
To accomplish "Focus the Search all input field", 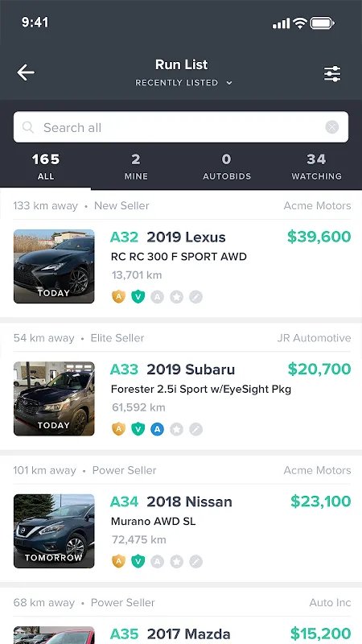I will 181,127.
